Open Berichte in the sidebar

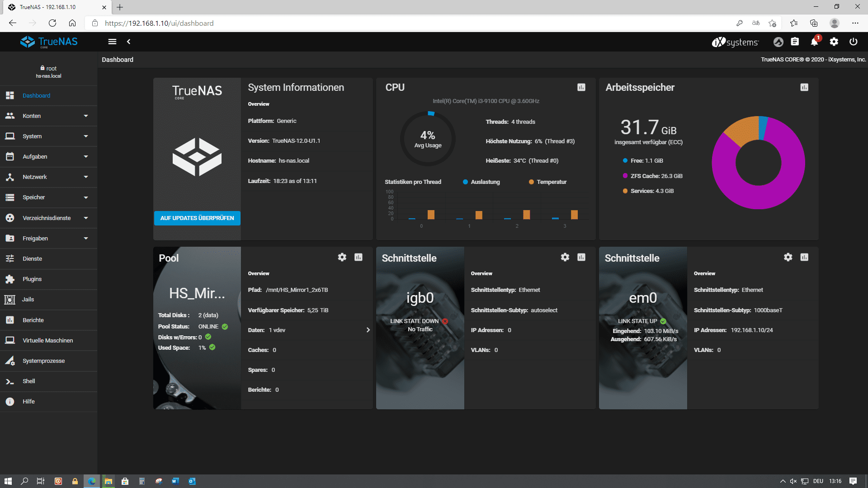point(49,320)
